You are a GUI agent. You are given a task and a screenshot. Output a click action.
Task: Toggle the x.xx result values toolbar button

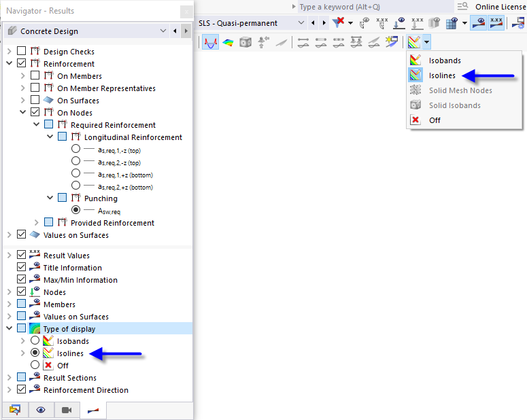[496, 23]
